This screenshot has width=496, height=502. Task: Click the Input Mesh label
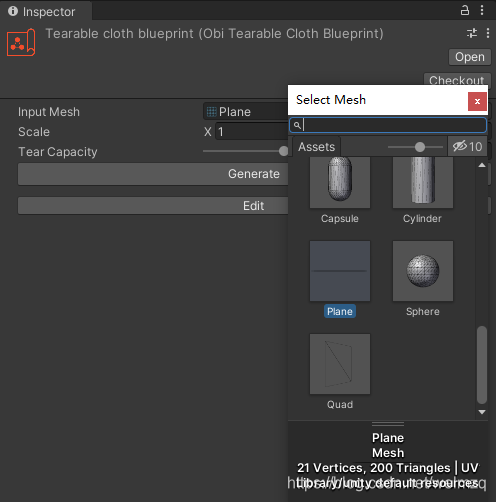(49, 112)
